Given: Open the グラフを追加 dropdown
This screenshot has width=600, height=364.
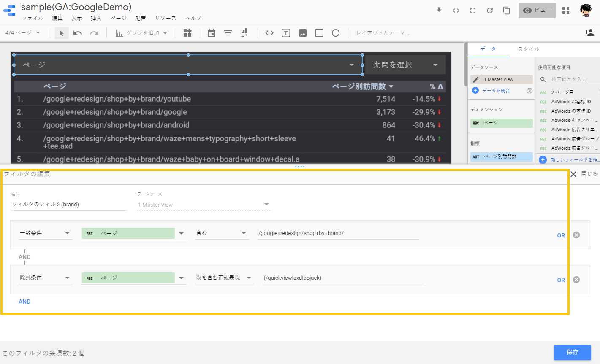Looking at the screenshot, I should coord(141,33).
